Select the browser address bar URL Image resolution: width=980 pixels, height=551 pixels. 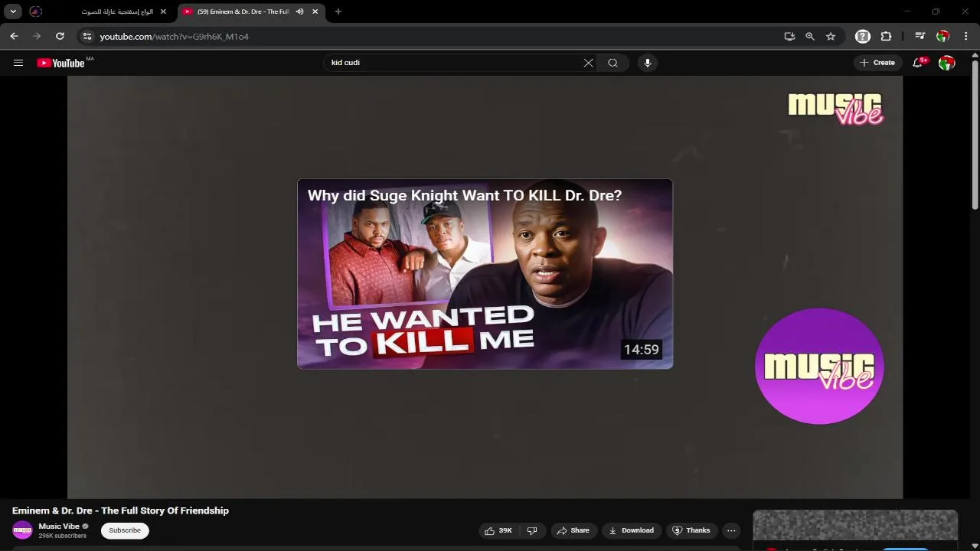coord(174,36)
